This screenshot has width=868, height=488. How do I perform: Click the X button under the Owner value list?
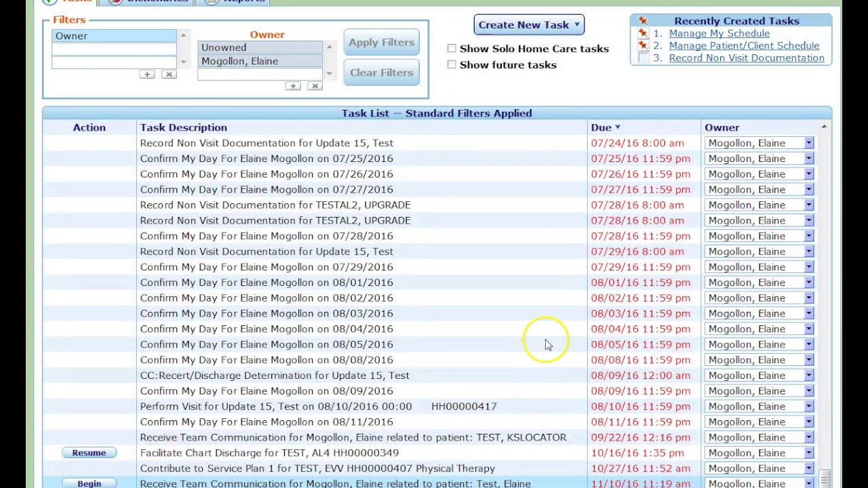[x=315, y=86]
